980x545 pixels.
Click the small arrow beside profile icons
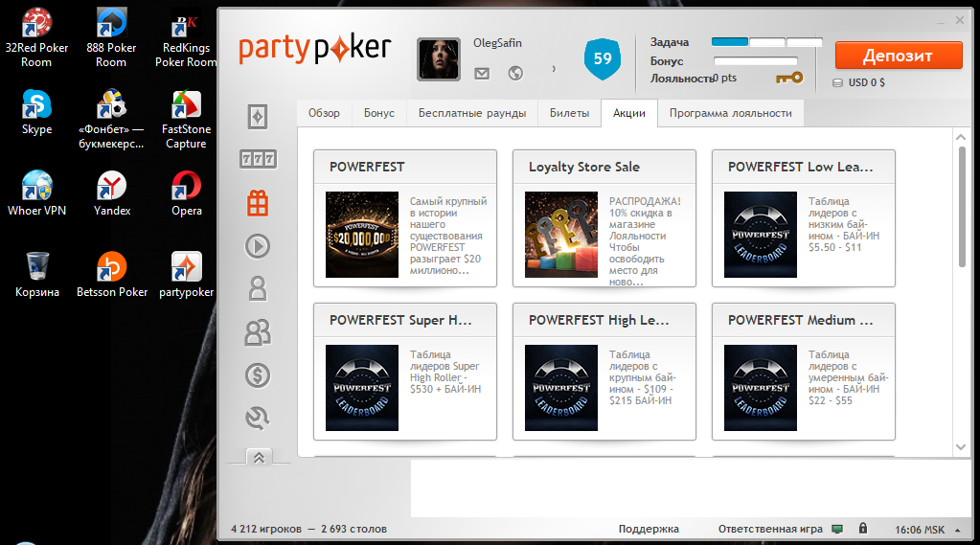click(554, 69)
